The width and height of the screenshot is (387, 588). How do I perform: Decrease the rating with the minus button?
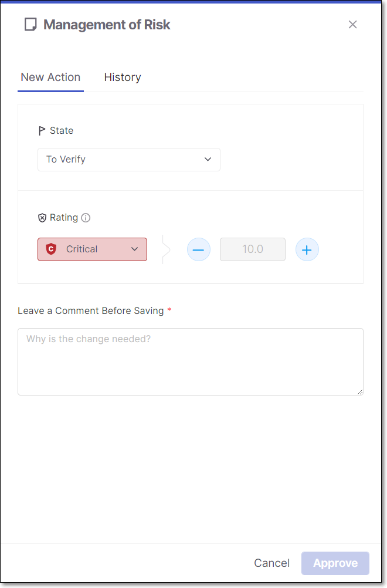coord(199,249)
